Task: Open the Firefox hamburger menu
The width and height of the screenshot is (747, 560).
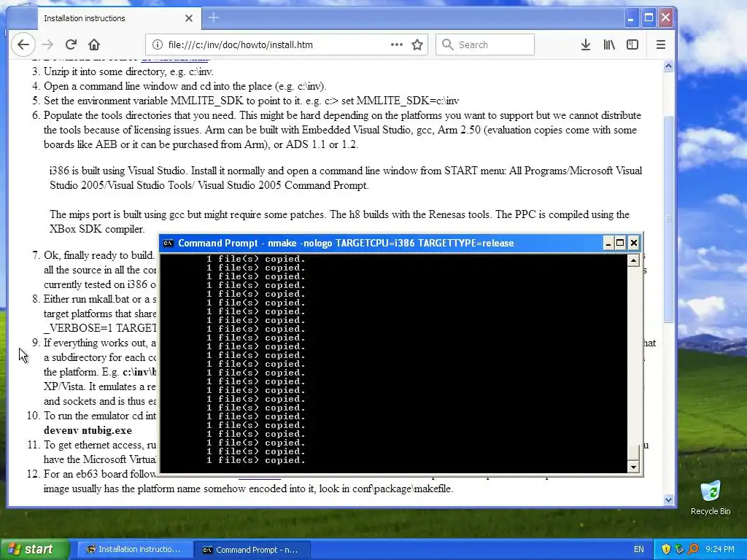Action: (660, 44)
